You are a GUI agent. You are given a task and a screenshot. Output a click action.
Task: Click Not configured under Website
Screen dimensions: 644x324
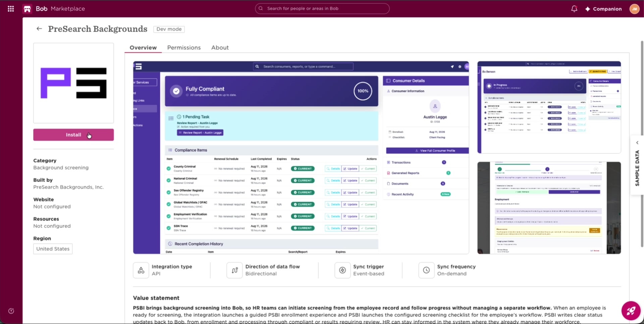point(52,207)
